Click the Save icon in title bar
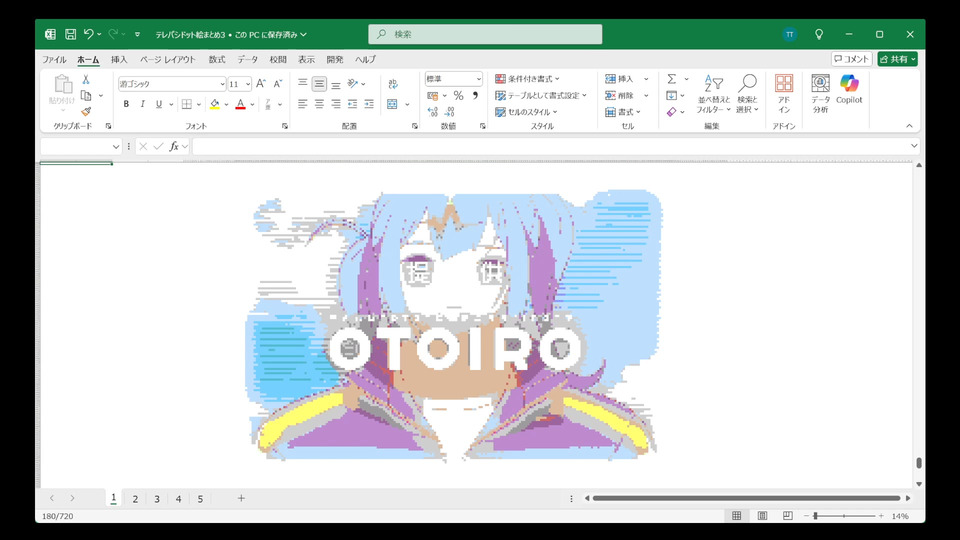The image size is (960, 540). (70, 34)
